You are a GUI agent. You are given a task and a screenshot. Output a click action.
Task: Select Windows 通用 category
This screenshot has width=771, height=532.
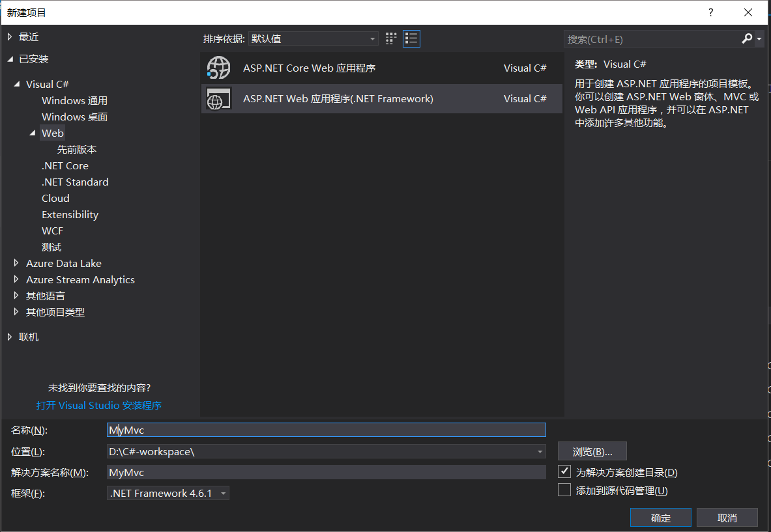75,101
